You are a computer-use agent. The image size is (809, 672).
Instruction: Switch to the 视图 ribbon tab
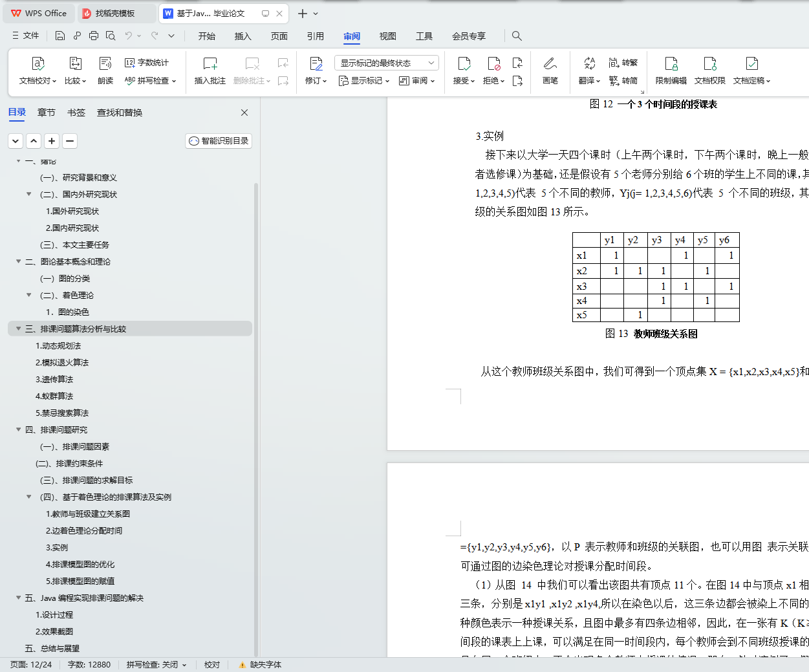point(388,36)
